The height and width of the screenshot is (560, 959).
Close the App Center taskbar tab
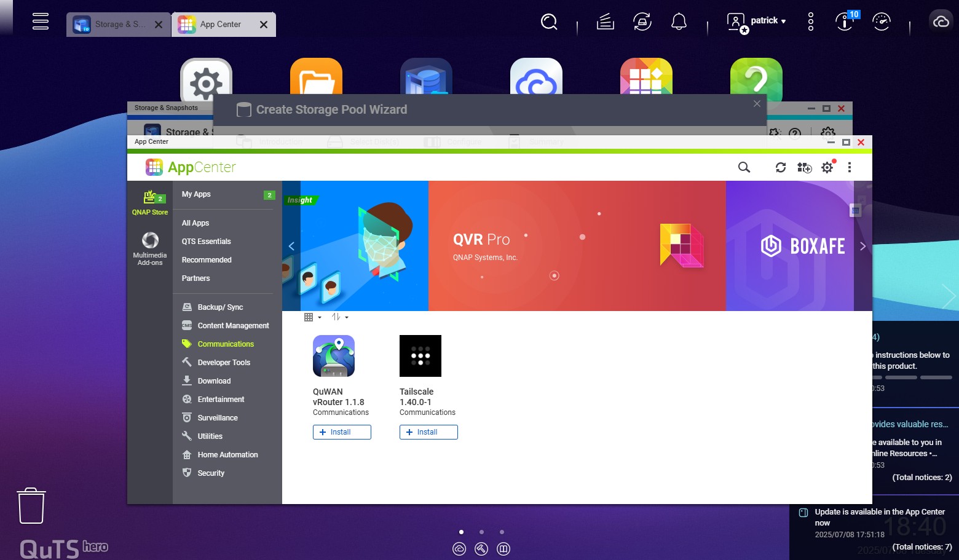tap(264, 25)
